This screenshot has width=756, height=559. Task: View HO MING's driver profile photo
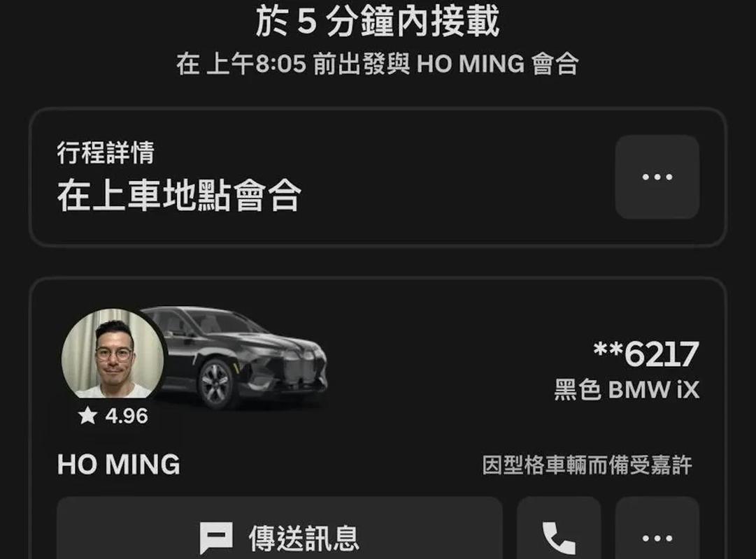tap(113, 354)
